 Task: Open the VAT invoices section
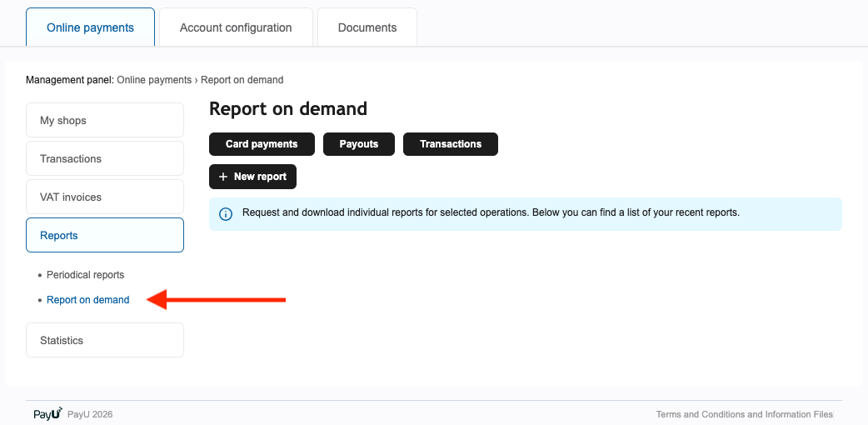pos(105,197)
